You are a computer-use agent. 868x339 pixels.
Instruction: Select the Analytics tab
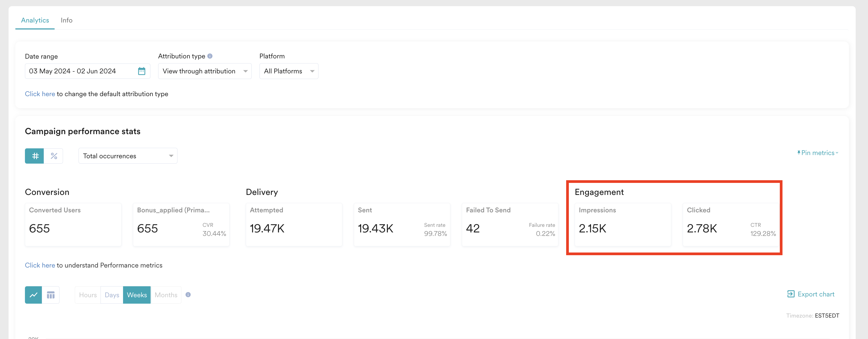[35, 20]
